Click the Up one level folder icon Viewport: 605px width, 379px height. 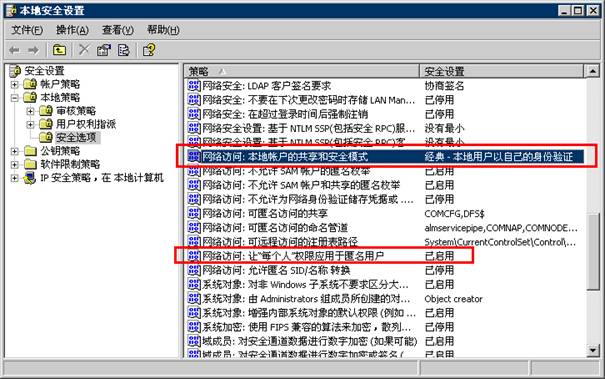coord(59,50)
